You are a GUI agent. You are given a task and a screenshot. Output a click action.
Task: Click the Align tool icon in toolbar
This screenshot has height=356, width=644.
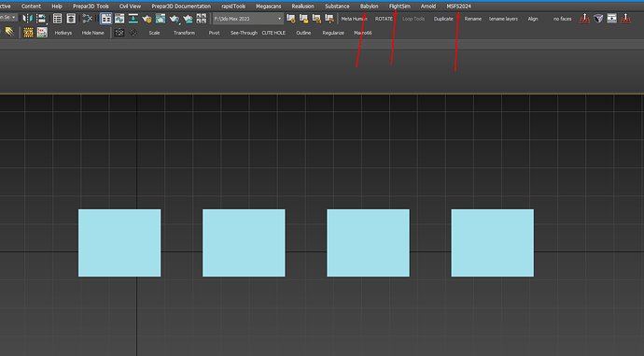[x=41, y=19]
